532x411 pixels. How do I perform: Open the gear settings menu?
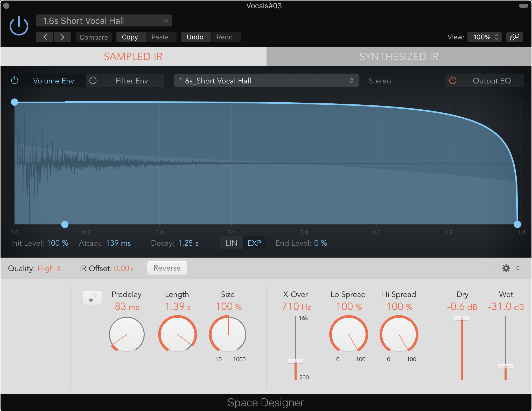click(506, 268)
